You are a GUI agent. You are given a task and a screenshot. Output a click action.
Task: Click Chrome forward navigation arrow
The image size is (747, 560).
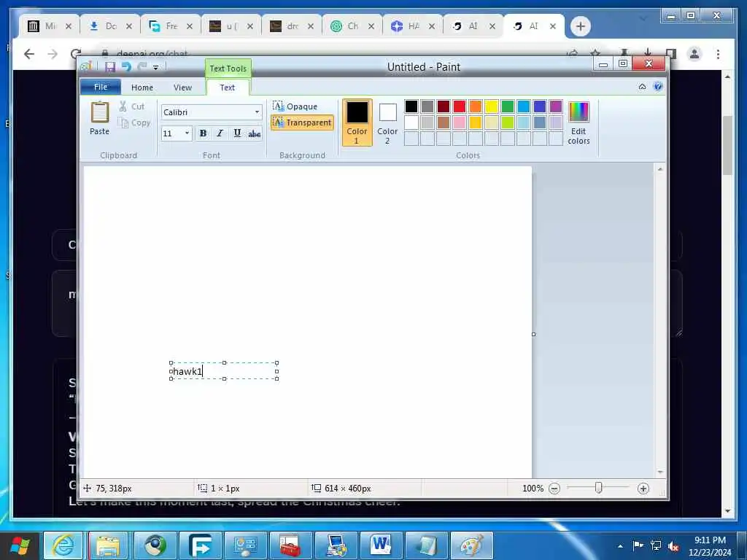pyautogui.click(x=53, y=54)
